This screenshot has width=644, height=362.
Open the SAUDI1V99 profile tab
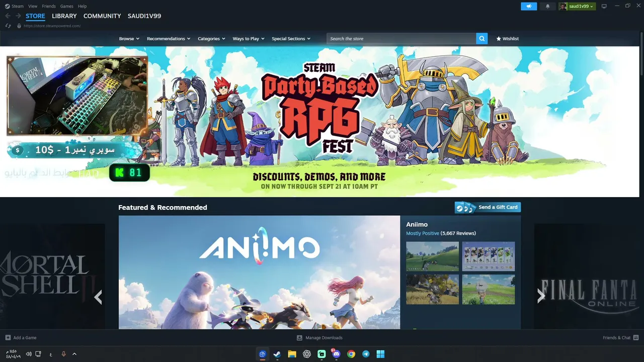click(144, 16)
